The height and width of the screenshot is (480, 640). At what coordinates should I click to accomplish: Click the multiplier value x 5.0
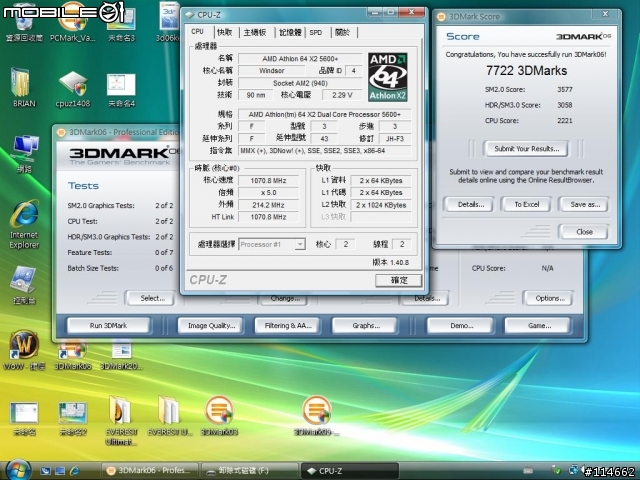click(x=268, y=193)
